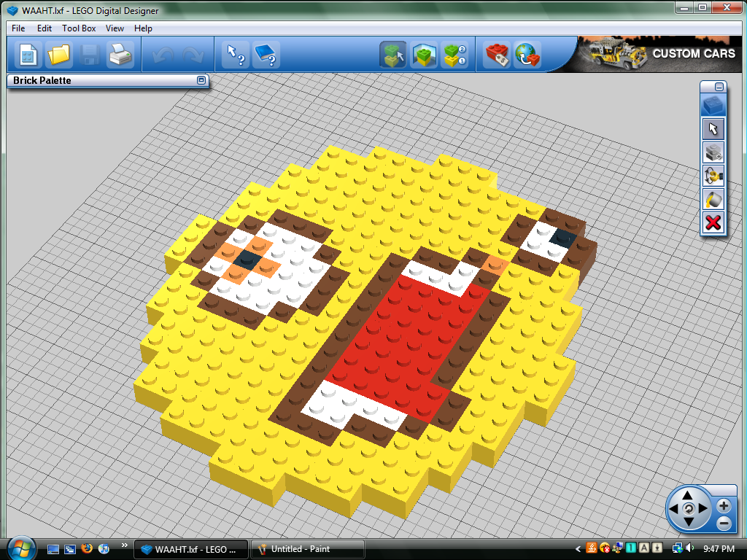Click the Java tray icon

pyautogui.click(x=591, y=548)
